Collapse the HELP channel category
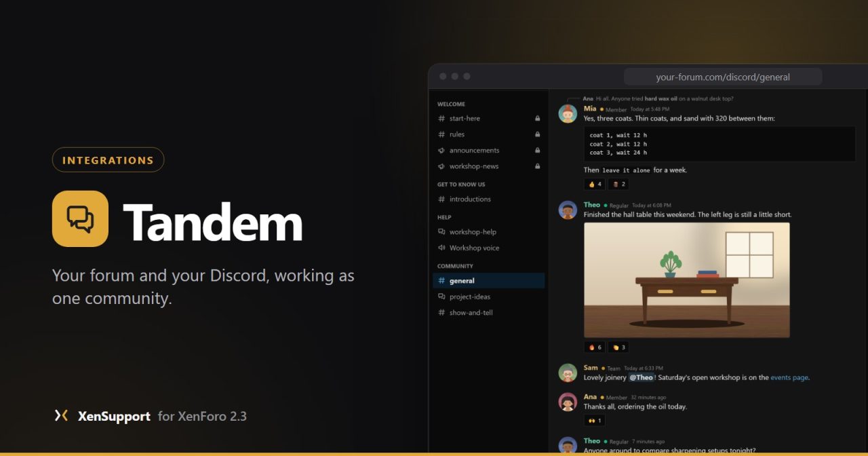868x456 pixels. [444, 217]
